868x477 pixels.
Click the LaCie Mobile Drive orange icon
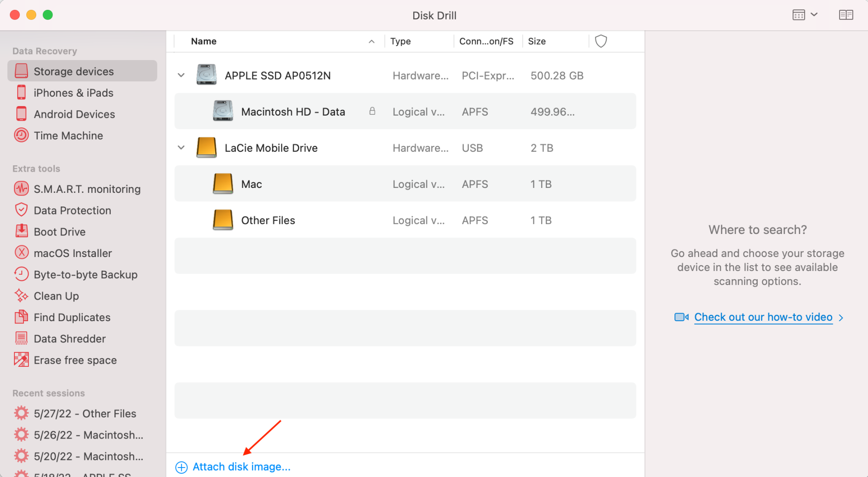pyautogui.click(x=207, y=147)
